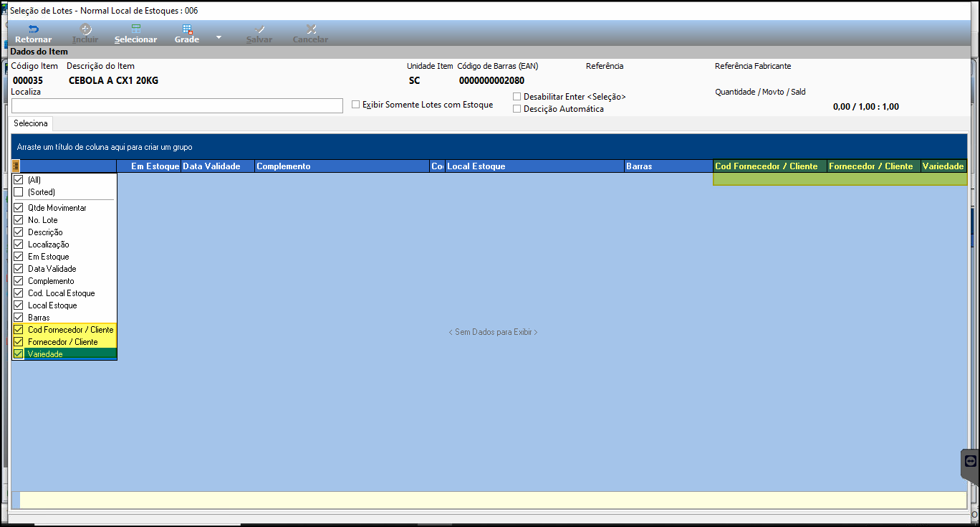
Task: Click the Selecionar toolbar button
Action: [135, 34]
